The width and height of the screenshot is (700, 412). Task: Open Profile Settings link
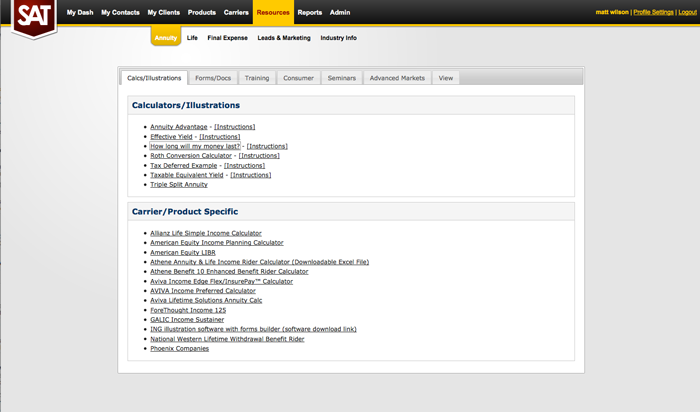click(x=653, y=12)
